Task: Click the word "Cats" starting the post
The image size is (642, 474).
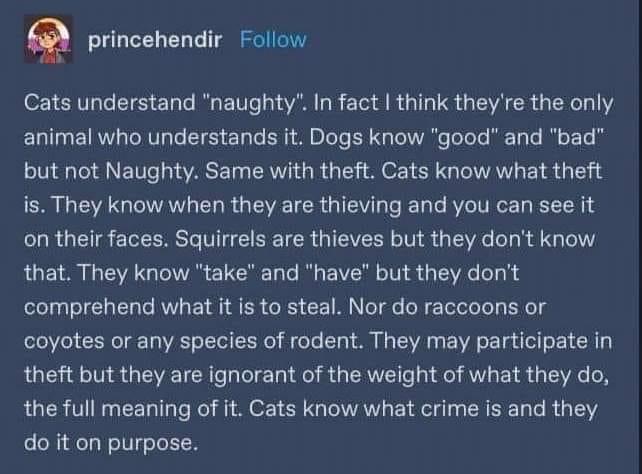Action: (49, 105)
